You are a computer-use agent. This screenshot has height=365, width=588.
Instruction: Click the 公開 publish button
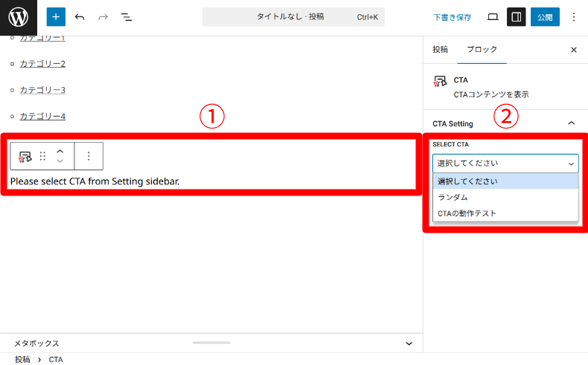(544, 17)
